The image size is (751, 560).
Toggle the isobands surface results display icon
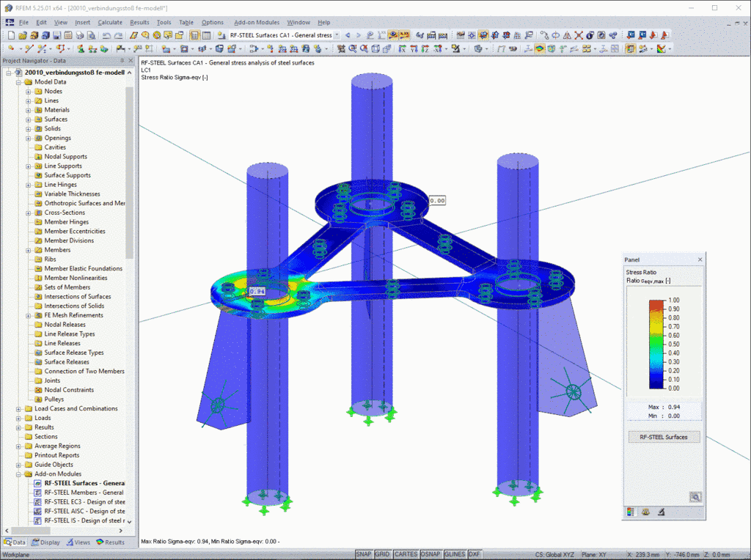pos(540,49)
